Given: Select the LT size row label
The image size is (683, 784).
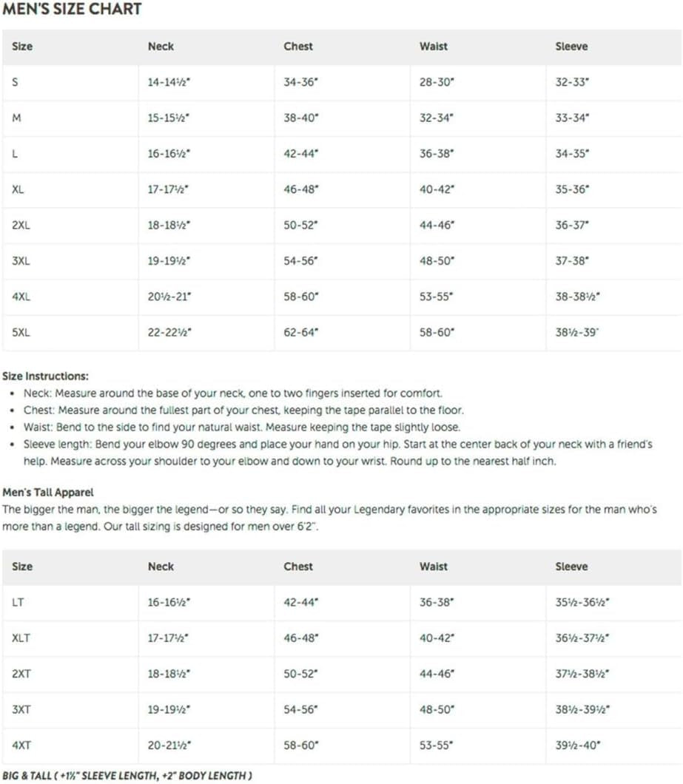Looking at the screenshot, I should click(18, 602).
